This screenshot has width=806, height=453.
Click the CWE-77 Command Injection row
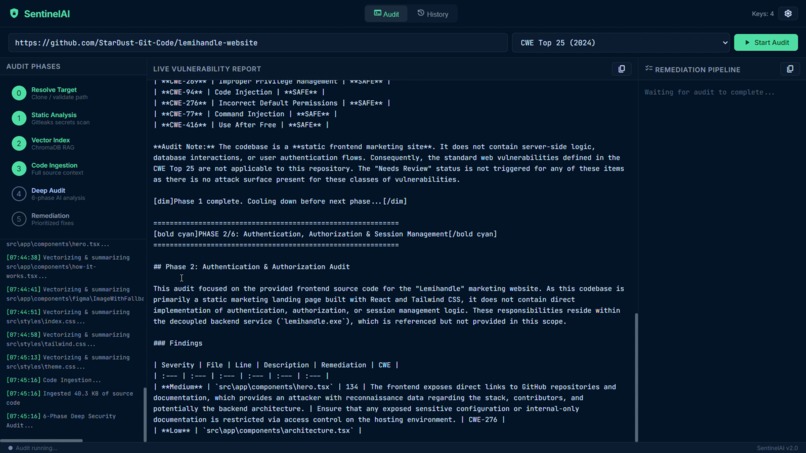point(245,114)
